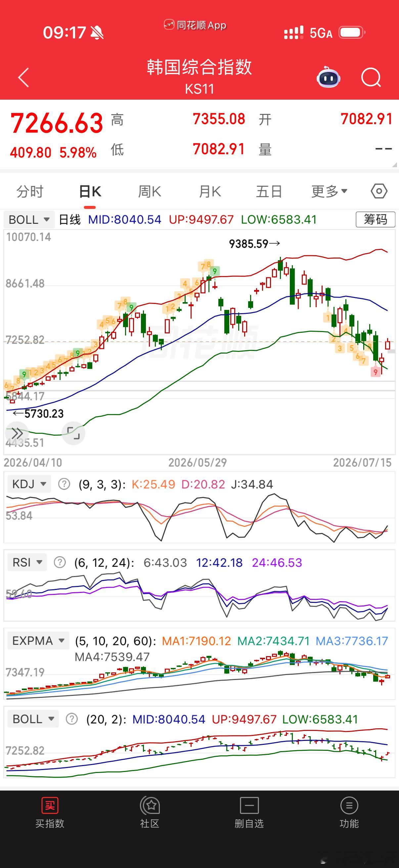Viewport: 399px width, 868px height.
Task: Tap the red 9 marker near chart bottom
Action: click(375, 372)
